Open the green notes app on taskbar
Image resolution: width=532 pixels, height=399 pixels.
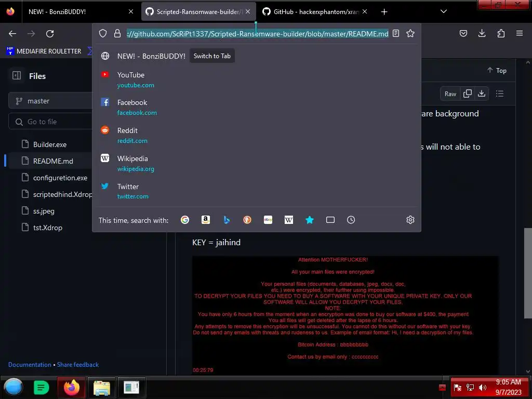(x=41, y=387)
